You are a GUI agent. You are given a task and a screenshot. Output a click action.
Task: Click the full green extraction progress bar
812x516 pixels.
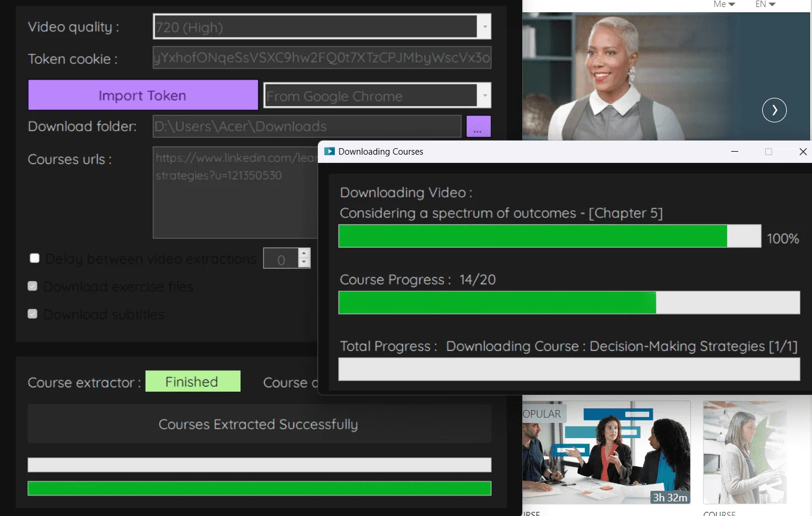pos(259,488)
